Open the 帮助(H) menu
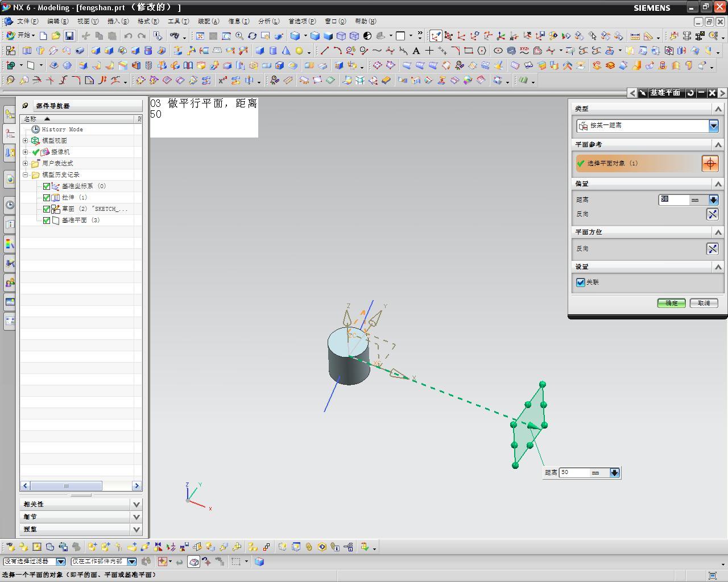Viewport: 728px width, 582px height. 365,21
